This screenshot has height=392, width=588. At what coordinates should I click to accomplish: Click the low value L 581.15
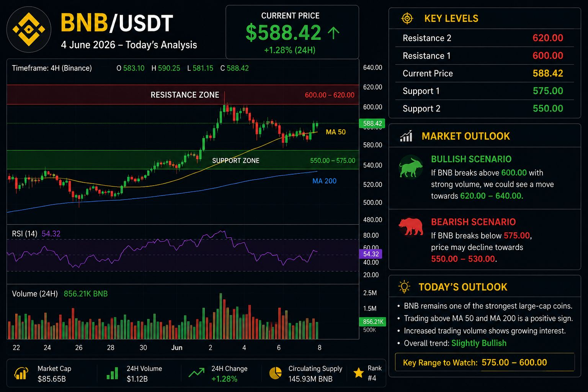coord(200,68)
